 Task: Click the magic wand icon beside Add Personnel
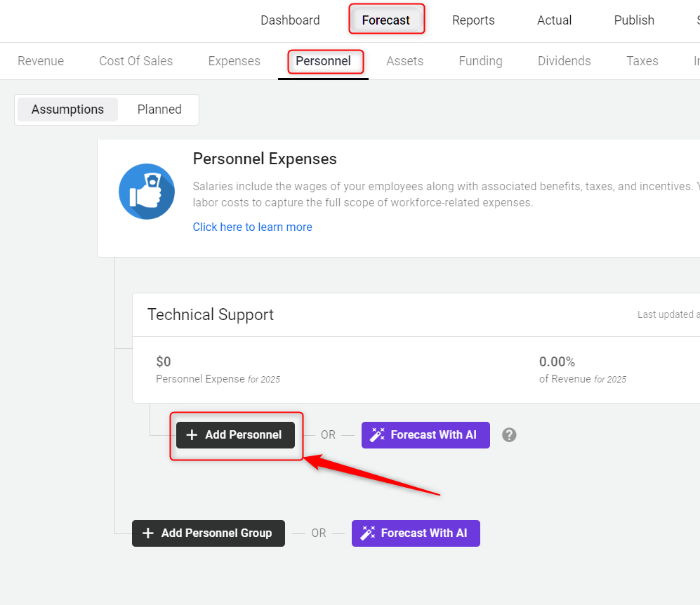coord(377,435)
